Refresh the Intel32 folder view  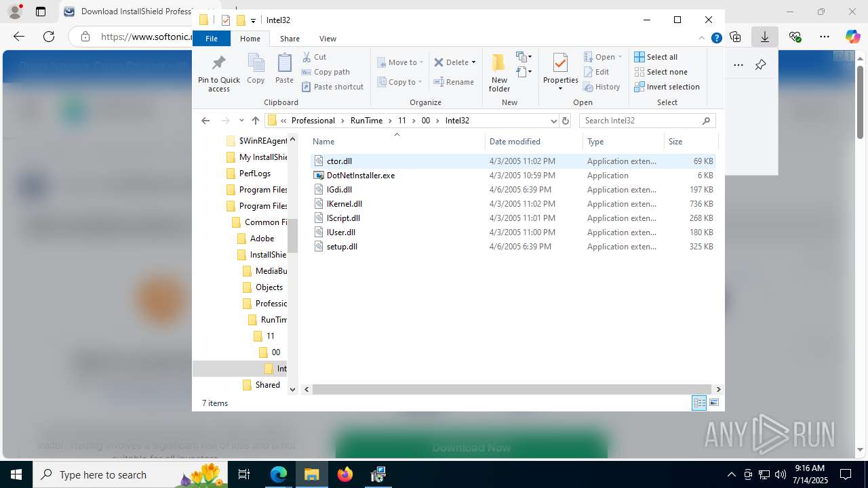[x=566, y=121]
